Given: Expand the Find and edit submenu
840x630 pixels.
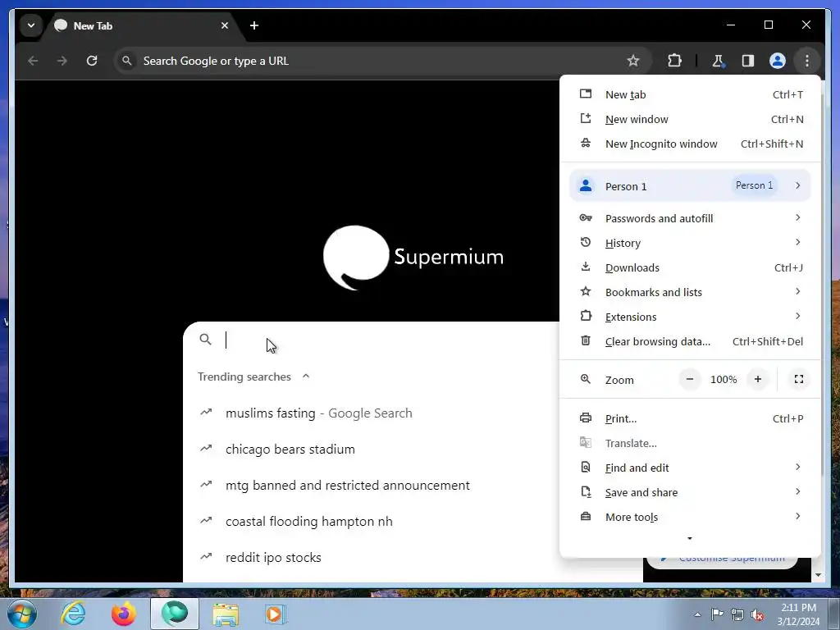Looking at the screenshot, I should pos(690,468).
